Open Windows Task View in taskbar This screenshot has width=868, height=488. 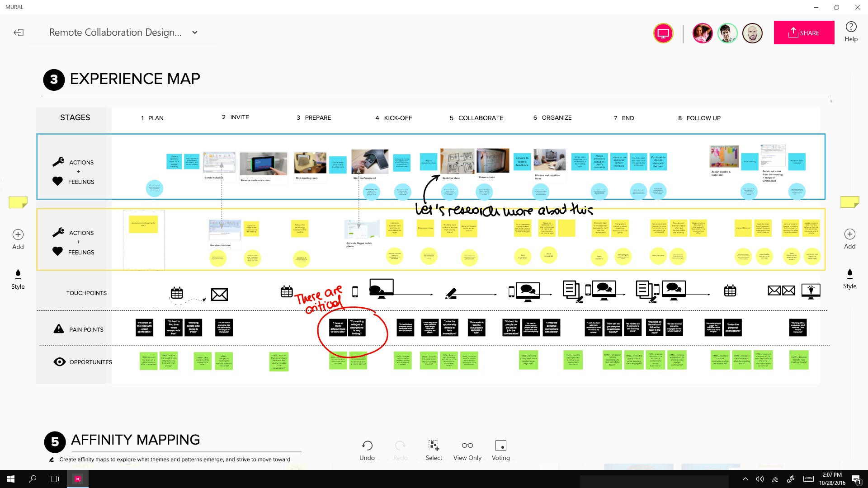pos(54,479)
